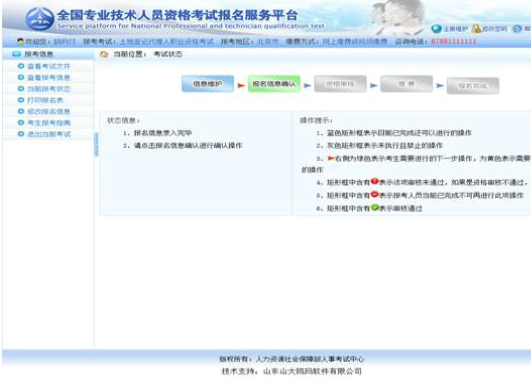Click the green check icon in hint 6
The height and width of the screenshot is (383, 531).
click(x=374, y=207)
